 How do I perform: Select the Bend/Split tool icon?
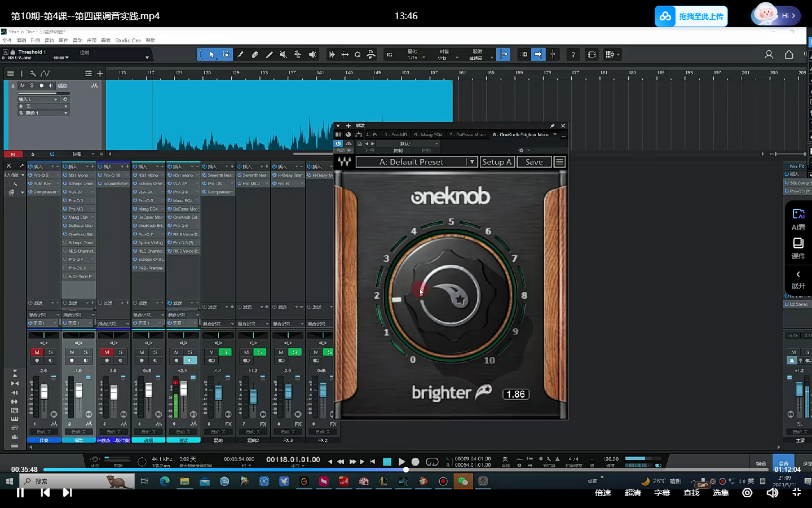pos(298,55)
